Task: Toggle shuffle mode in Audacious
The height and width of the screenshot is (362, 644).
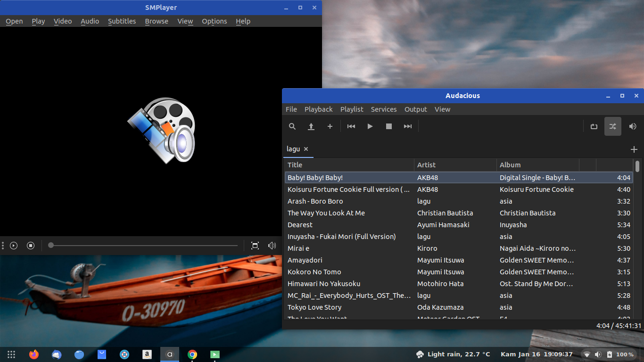Action: [x=613, y=126]
